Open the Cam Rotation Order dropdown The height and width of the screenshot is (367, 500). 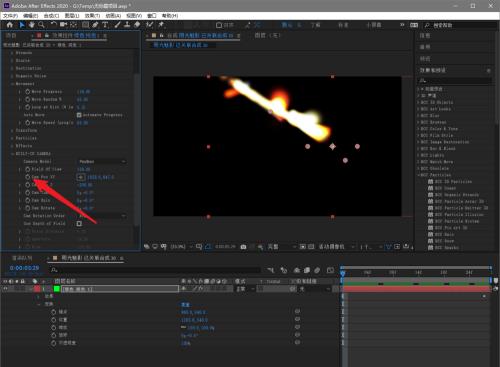102,216
